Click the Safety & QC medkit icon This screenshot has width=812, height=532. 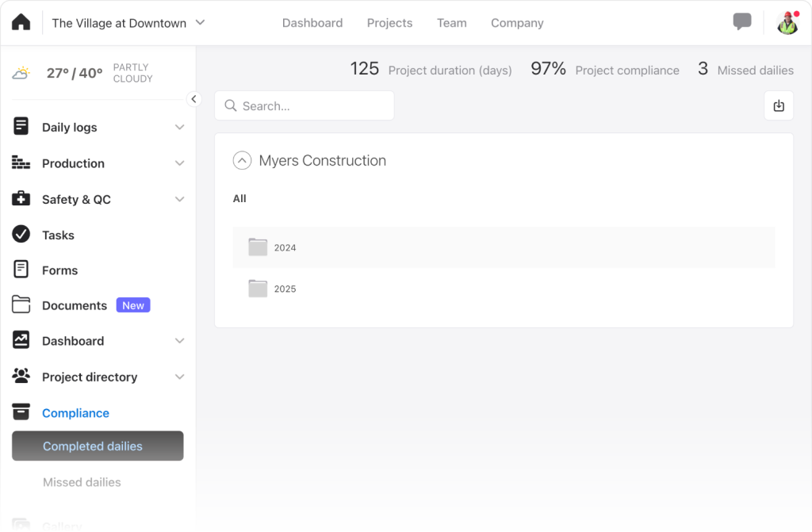[x=21, y=199]
